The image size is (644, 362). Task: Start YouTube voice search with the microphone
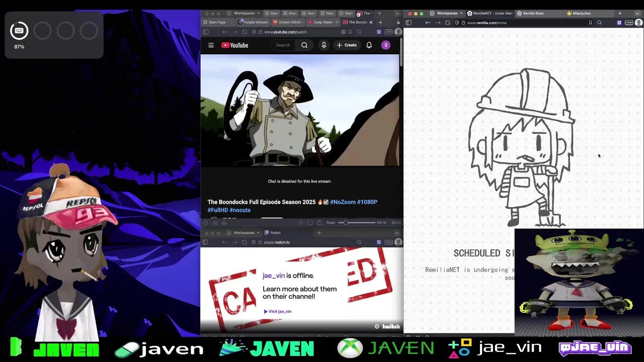(324, 45)
